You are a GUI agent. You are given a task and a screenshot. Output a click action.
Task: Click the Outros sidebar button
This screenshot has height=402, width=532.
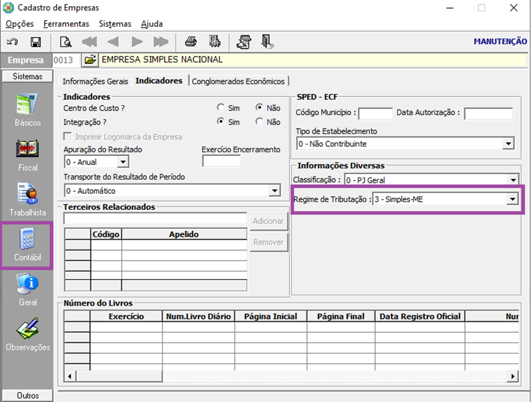click(27, 395)
